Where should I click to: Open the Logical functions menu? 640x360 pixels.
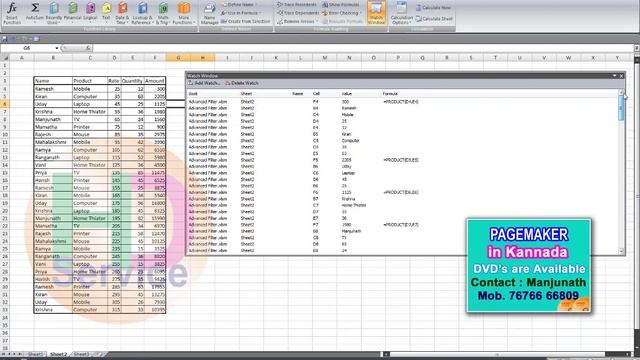(90, 13)
